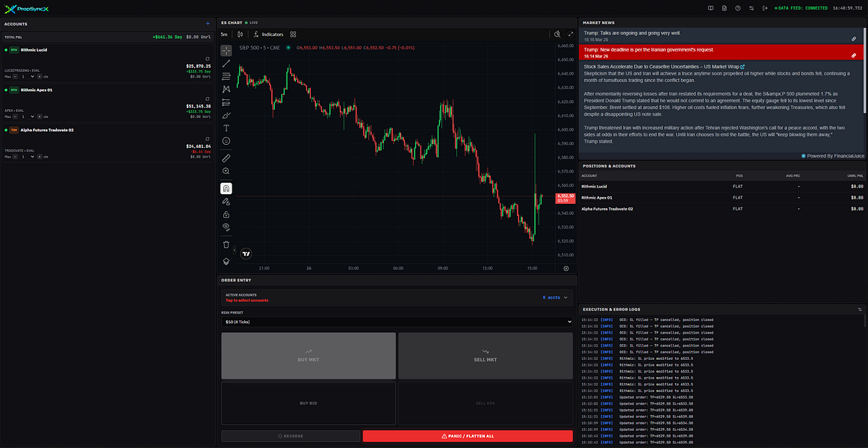This screenshot has width=868, height=448.
Task: Open the object tree layers icon
Action: point(226,261)
